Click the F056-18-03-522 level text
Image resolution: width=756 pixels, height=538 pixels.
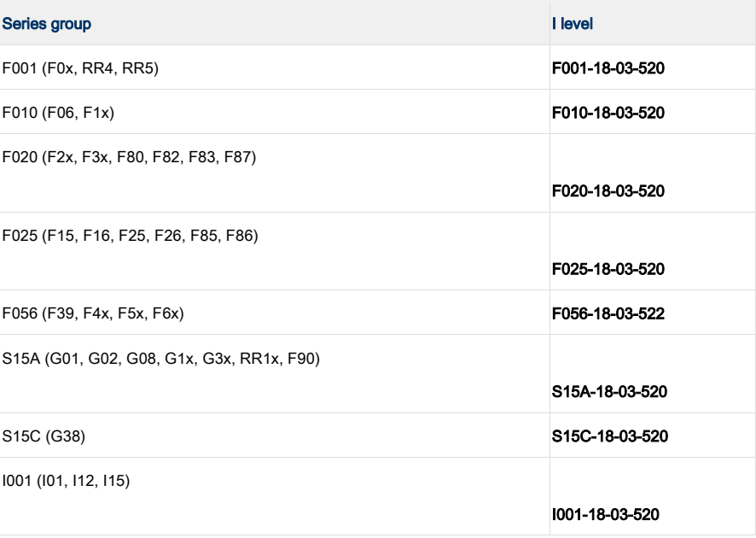coord(608,313)
